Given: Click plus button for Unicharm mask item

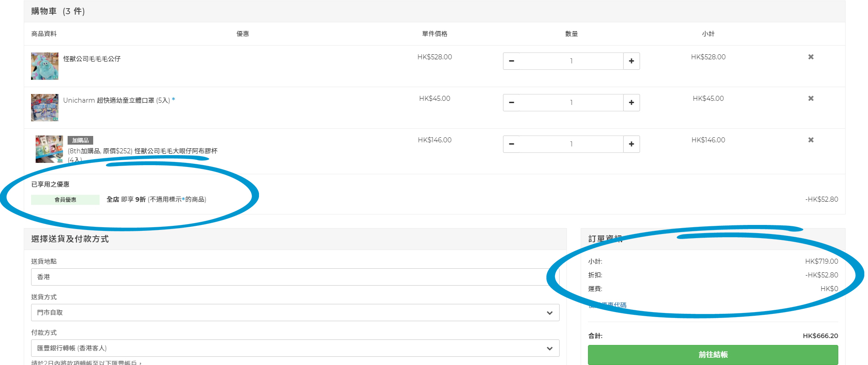Looking at the screenshot, I should pyautogui.click(x=631, y=103).
